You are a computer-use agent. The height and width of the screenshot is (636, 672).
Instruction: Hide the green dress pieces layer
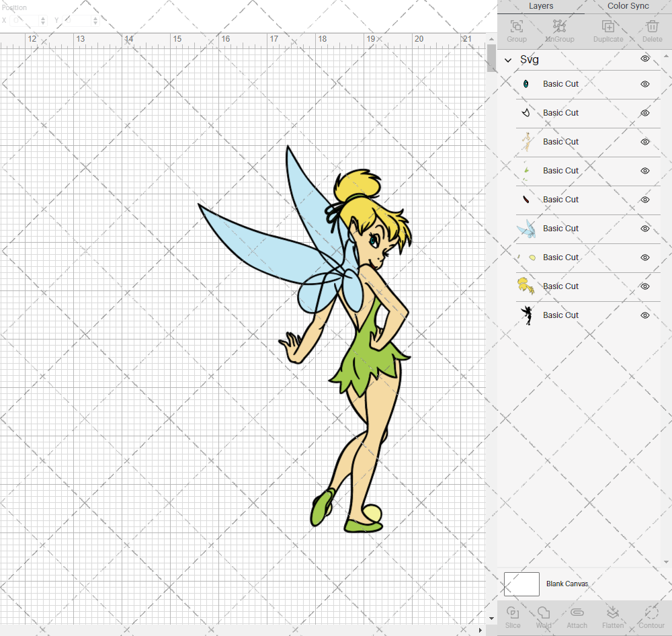645,171
